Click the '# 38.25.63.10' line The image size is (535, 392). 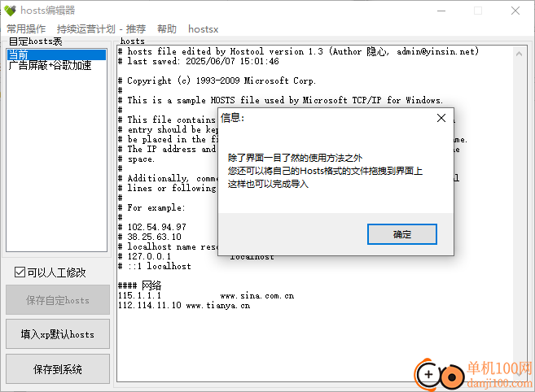150,237
